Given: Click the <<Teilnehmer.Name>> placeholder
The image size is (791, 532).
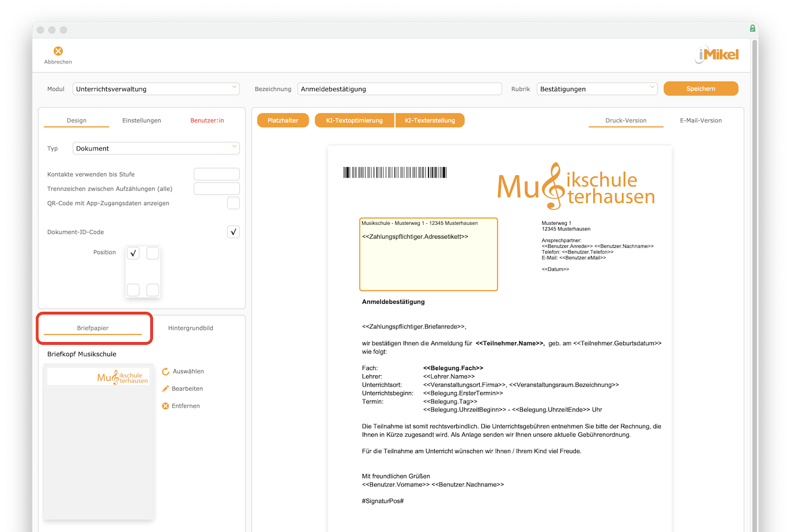Looking at the screenshot, I should [510, 344].
